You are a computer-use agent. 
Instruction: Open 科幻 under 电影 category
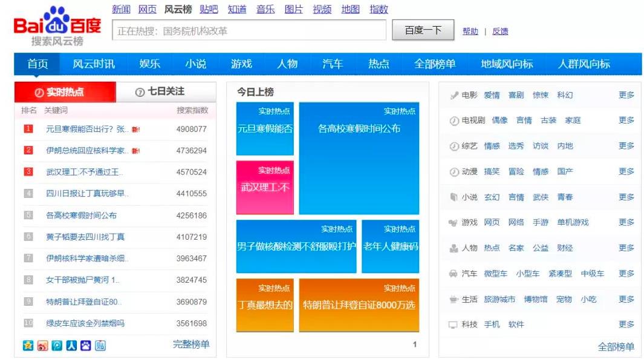tap(565, 95)
